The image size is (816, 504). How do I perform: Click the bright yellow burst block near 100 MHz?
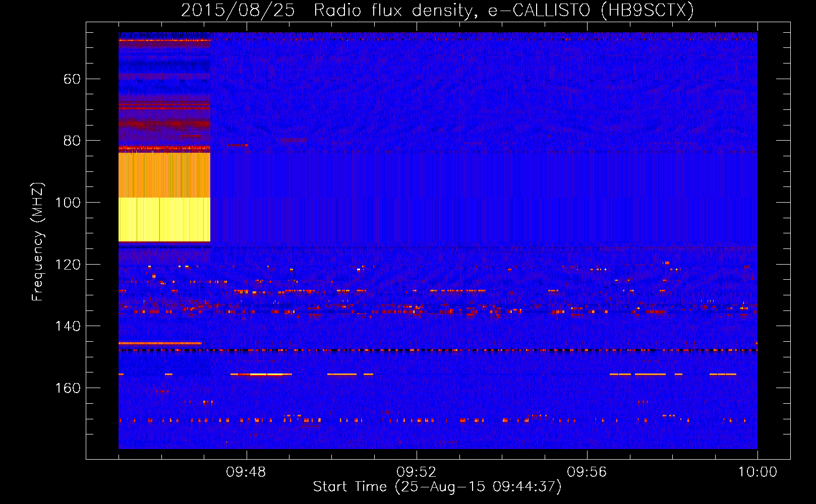[x=164, y=220]
